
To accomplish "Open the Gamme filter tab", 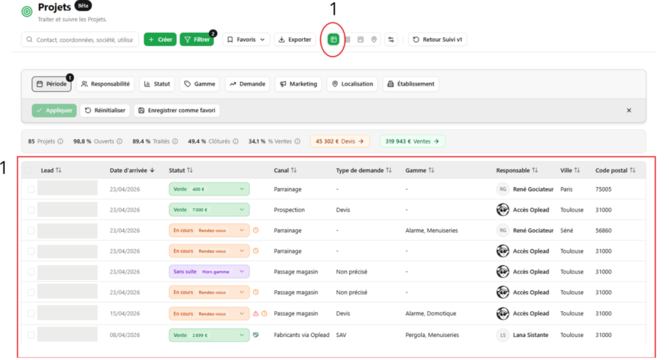I will click(x=200, y=84).
